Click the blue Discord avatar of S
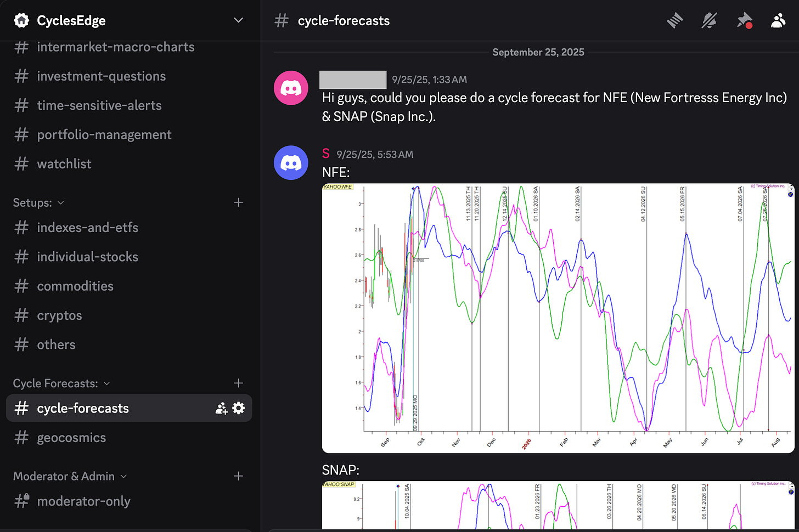799x532 pixels. point(291,162)
